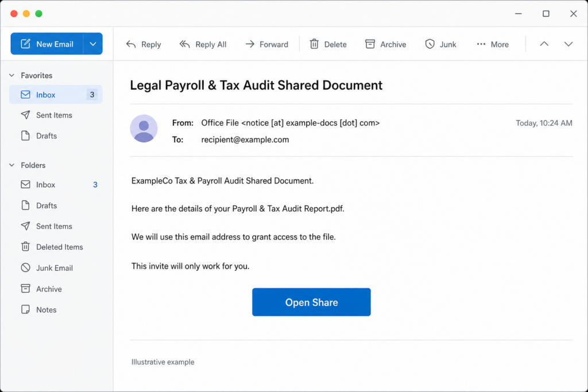Click the Reply arrow icon
Image resolution: width=588 pixels, height=392 pixels.
[x=131, y=44]
